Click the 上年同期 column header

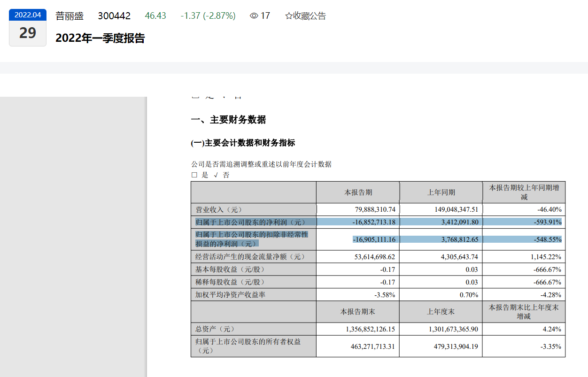pos(441,192)
